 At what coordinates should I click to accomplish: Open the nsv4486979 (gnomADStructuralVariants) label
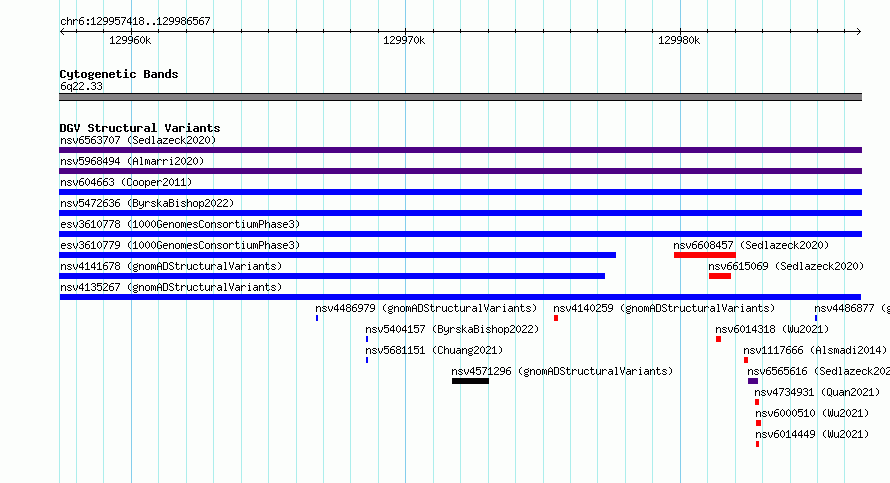[426, 308]
